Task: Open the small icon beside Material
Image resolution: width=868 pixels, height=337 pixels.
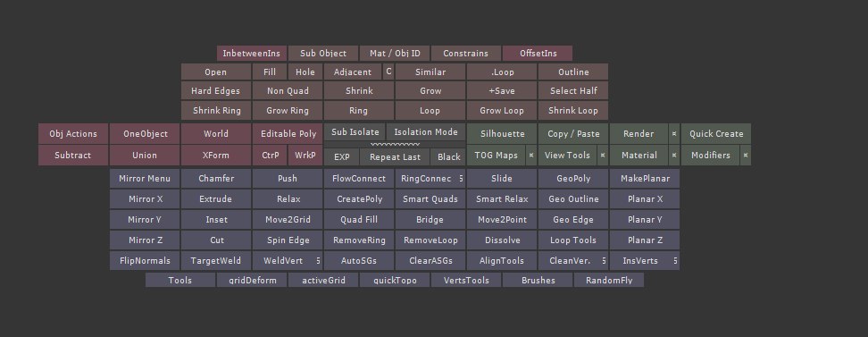Action: coord(674,156)
